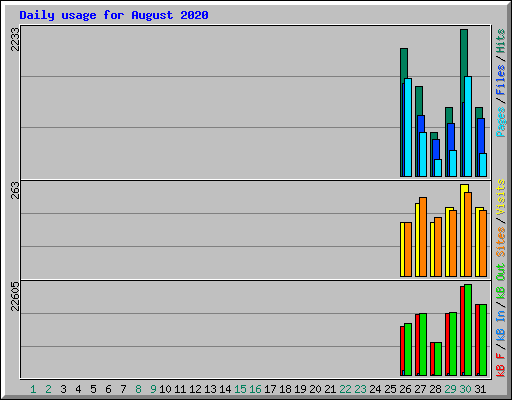Select the green kB Out bar for day 30
The height and width of the screenshot is (400, 512).
click(x=468, y=330)
